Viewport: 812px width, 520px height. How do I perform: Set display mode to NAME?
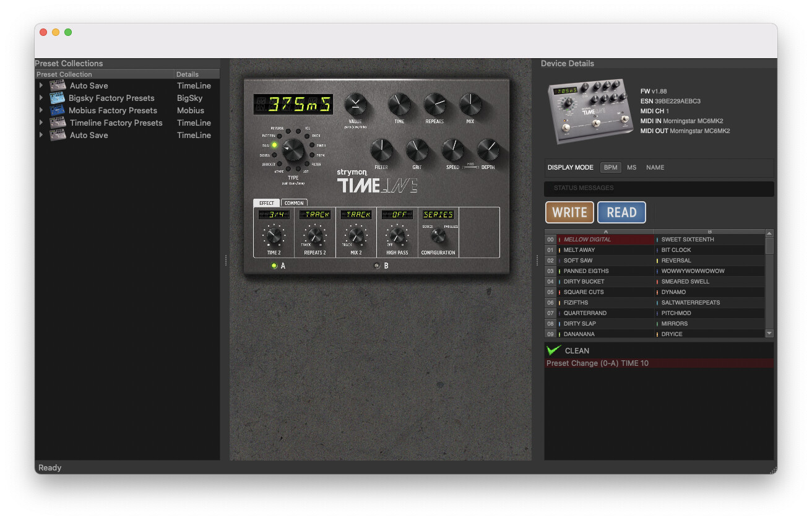(655, 168)
